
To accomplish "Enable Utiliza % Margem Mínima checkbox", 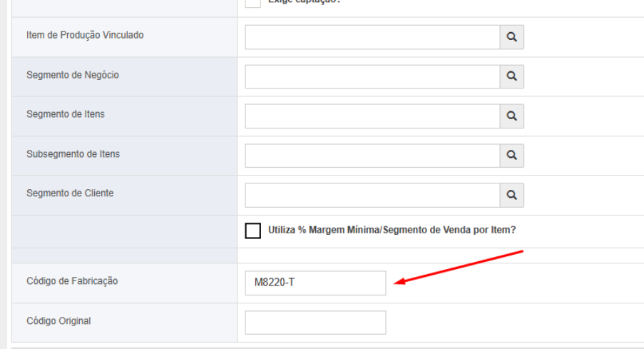I will click(253, 231).
